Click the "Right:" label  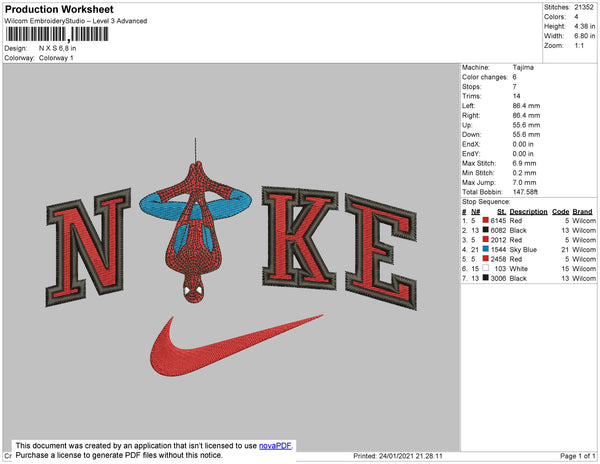471,115
